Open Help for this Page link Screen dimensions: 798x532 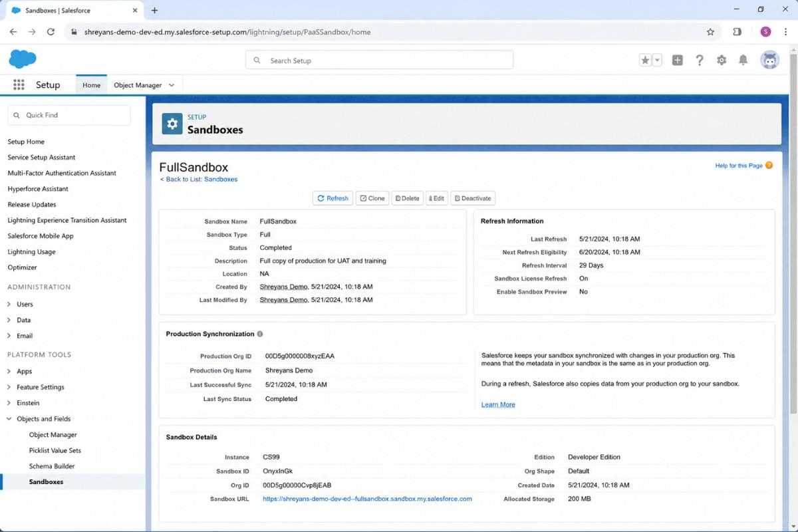(739, 166)
